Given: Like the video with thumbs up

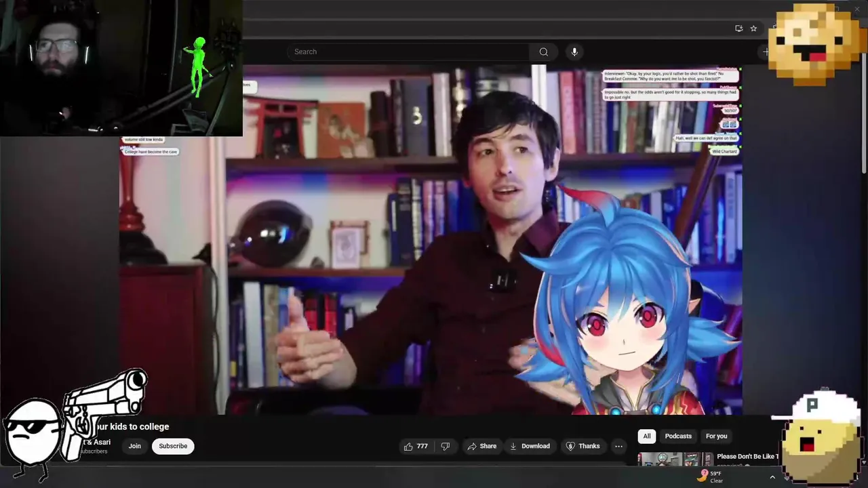Looking at the screenshot, I should click(x=415, y=446).
